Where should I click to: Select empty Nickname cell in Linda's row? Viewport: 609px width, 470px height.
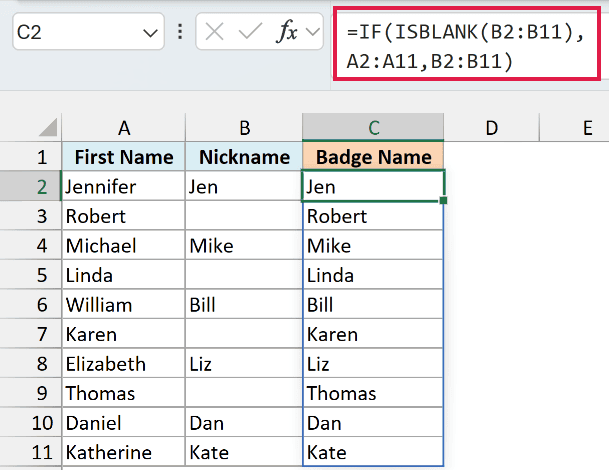pos(244,275)
